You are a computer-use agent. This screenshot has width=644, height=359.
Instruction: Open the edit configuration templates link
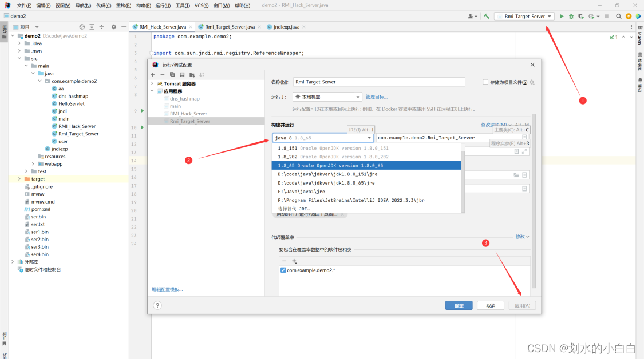[x=167, y=289]
